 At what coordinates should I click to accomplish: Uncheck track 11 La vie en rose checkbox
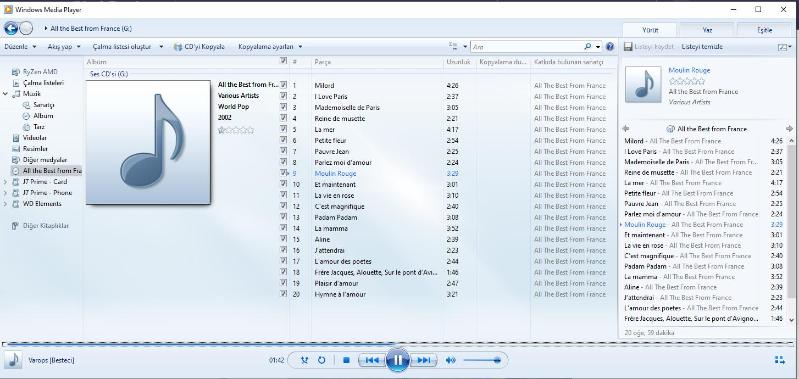pyautogui.click(x=284, y=195)
